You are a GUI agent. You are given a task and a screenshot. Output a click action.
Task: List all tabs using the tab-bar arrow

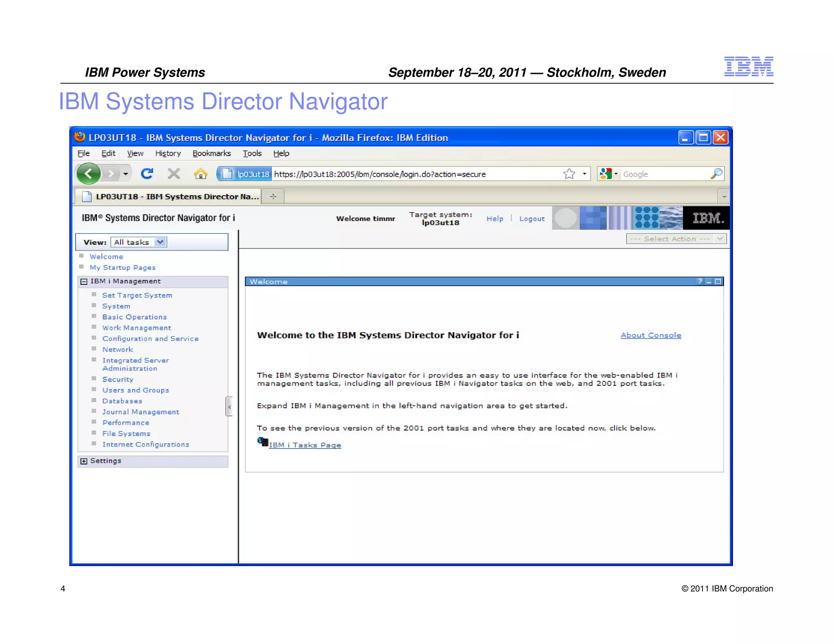tap(724, 197)
